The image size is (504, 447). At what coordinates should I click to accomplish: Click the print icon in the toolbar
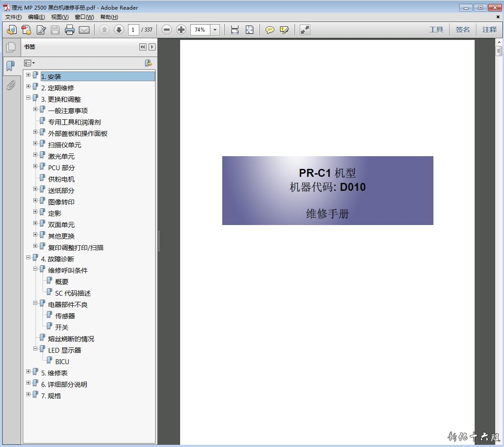(69, 30)
